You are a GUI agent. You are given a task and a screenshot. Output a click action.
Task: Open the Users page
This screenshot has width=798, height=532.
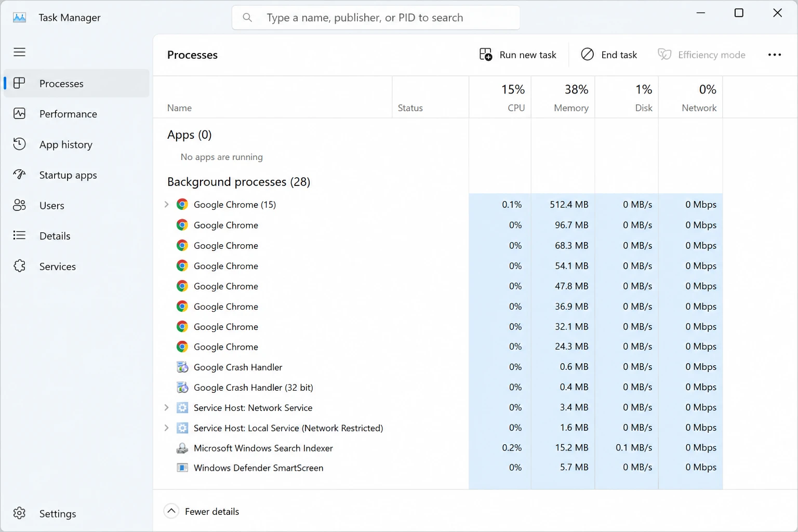[76, 205]
